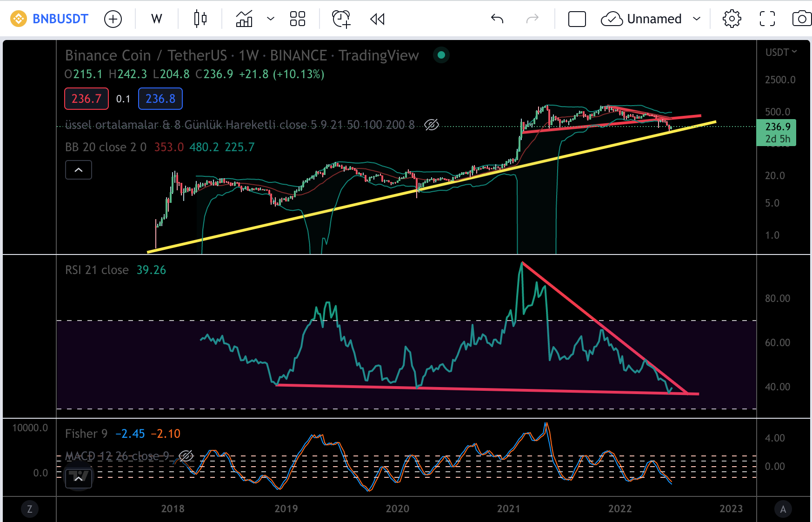Open the W weekly interval selector
The height and width of the screenshot is (522, 812).
[x=157, y=19]
